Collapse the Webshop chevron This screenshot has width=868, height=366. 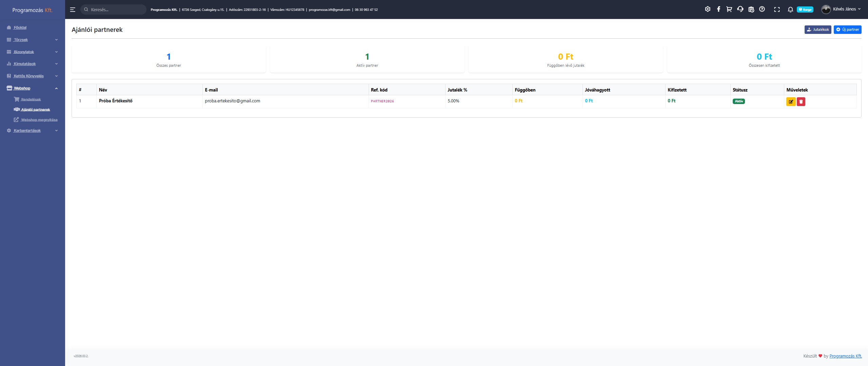tap(56, 88)
